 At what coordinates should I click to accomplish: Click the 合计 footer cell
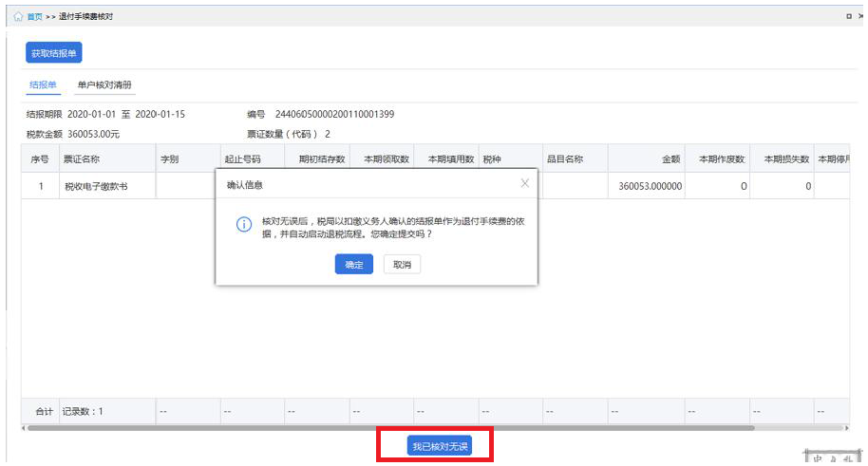click(x=40, y=411)
